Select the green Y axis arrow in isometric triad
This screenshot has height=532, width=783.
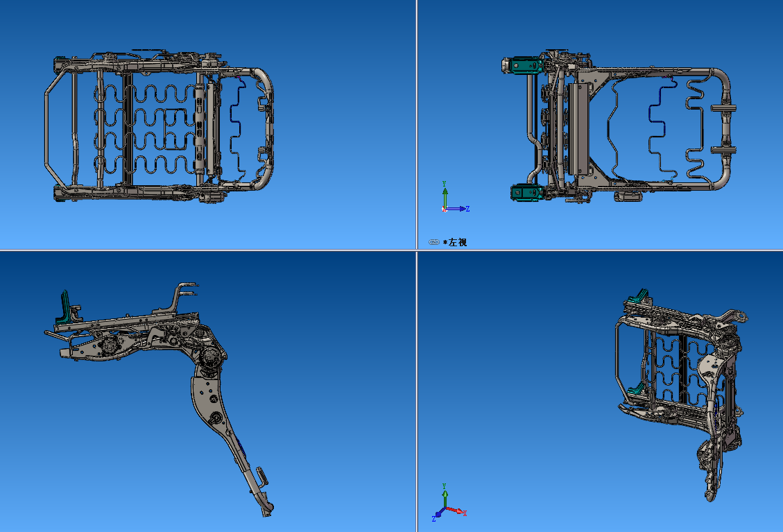coord(445,495)
